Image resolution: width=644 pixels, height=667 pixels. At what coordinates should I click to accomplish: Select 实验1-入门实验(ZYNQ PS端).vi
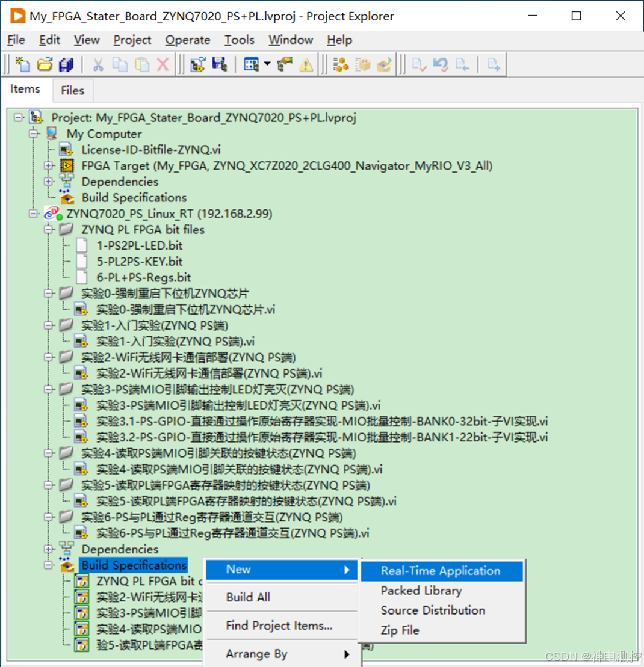[x=175, y=342]
